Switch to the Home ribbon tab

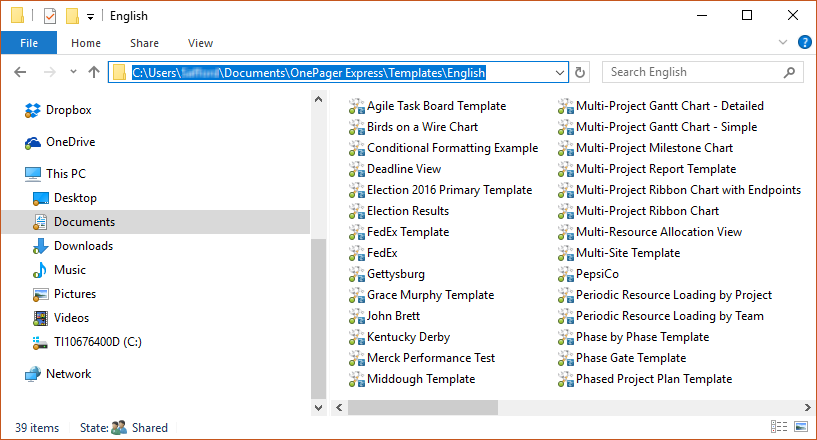86,43
